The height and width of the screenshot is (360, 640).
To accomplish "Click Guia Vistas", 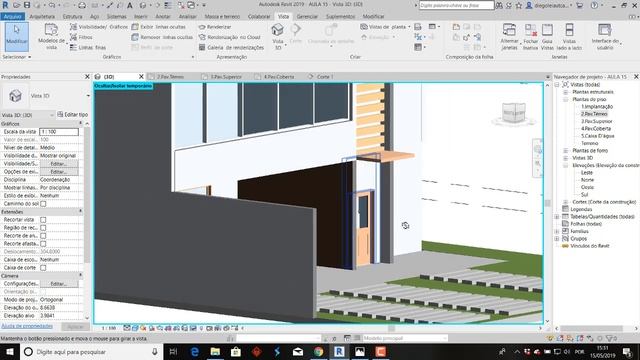I will (547, 36).
